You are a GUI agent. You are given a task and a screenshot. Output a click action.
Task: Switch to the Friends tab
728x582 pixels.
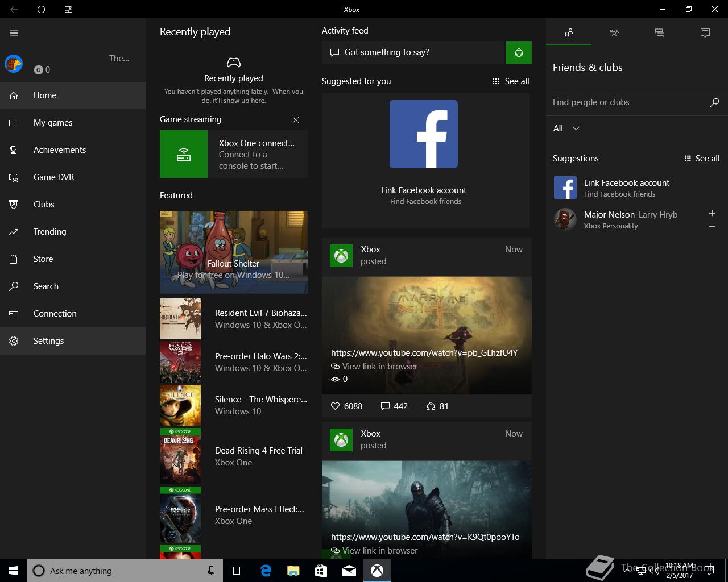(569, 33)
